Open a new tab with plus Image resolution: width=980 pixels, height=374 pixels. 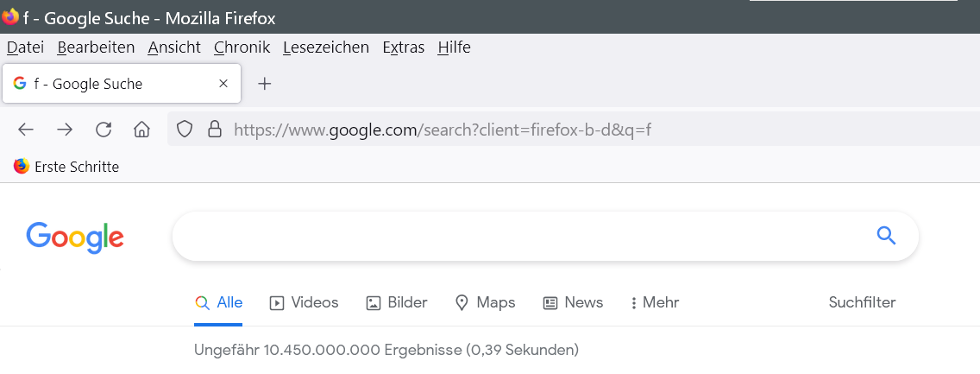pos(265,84)
